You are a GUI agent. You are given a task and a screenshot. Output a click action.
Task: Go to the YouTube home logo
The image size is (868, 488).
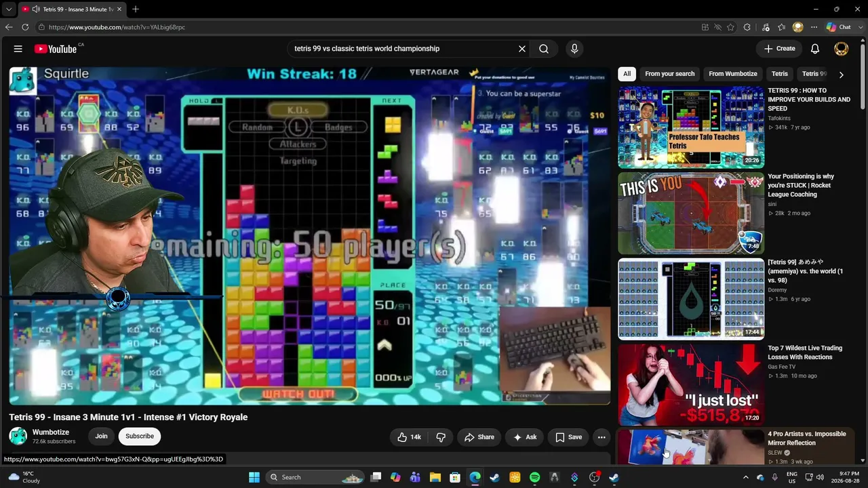pyautogui.click(x=56, y=49)
